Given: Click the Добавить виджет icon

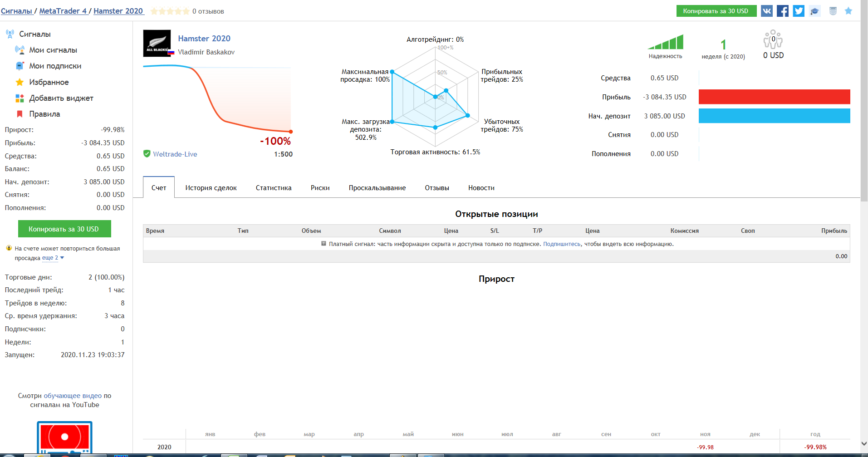Looking at the screenshot, I should pyautogui.click(x=20, y=98).
